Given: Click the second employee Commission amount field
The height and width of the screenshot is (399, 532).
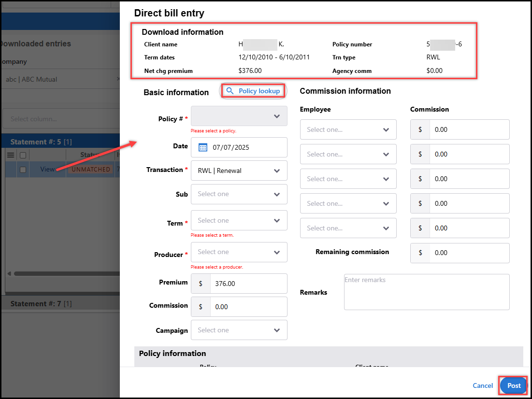Looking at the screenshot, I should point(470,154).
